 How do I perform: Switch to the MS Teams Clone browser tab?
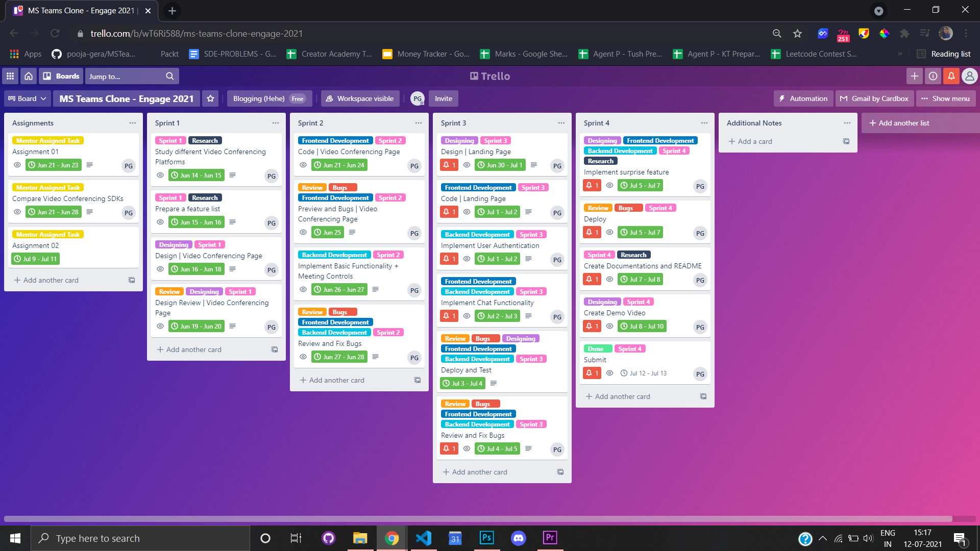[x=77, y=10]
